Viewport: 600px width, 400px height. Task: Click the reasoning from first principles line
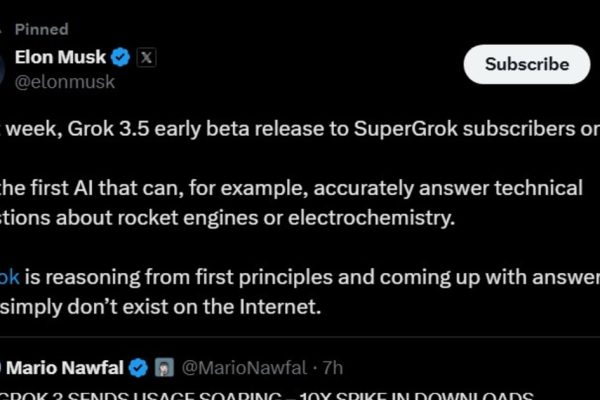300,277
